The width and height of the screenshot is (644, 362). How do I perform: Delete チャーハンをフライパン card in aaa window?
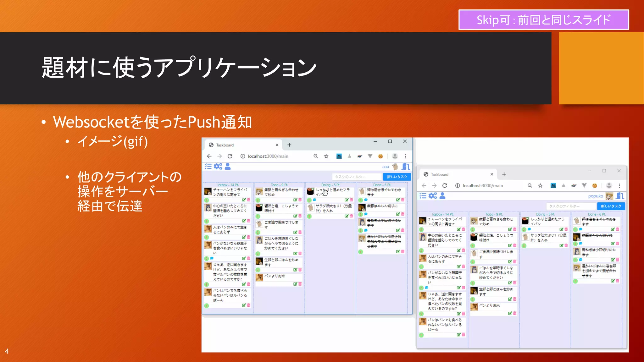point(249,200)
